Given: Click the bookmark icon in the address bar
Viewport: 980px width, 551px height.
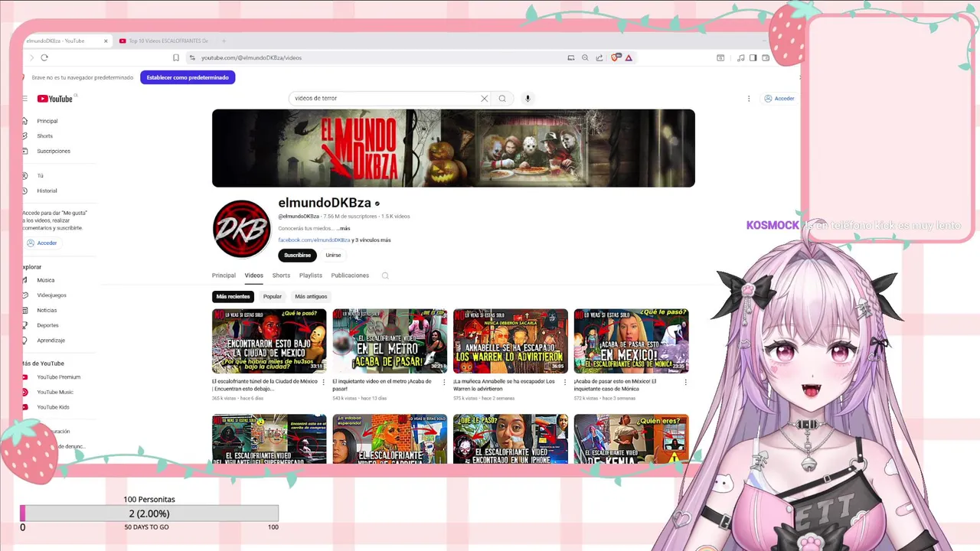Looking at the screenshot, I should pyautogui.click(x=176, y=57).
